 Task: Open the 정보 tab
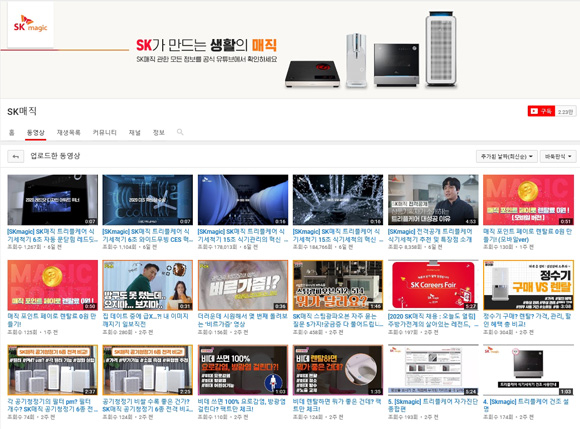(x=159, y=132)
